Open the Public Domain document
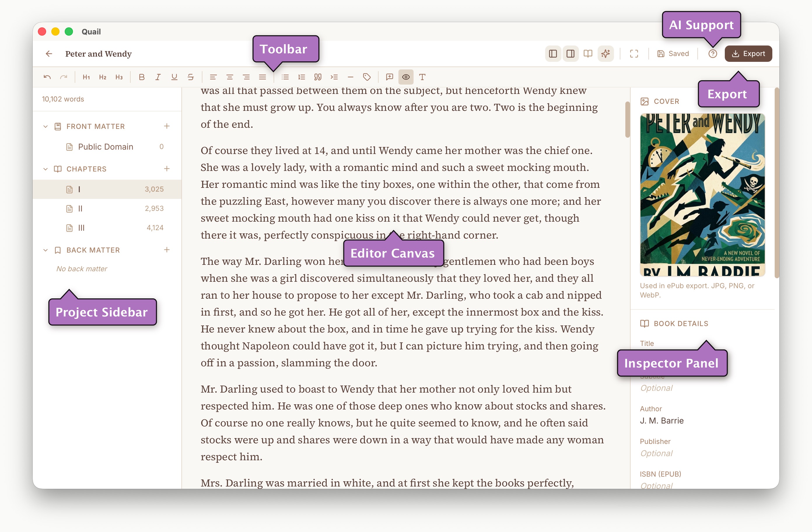 tap(107, 147)
